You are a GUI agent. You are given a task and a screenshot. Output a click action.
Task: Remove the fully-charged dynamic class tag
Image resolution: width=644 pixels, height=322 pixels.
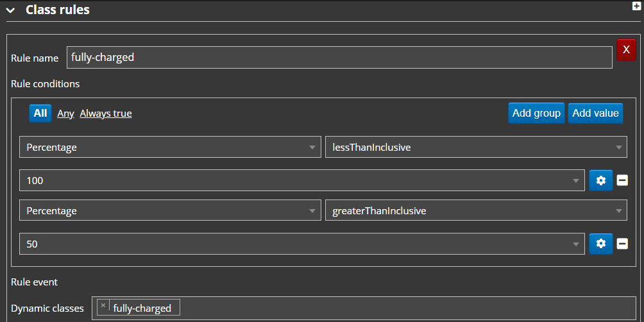point(103,305)
